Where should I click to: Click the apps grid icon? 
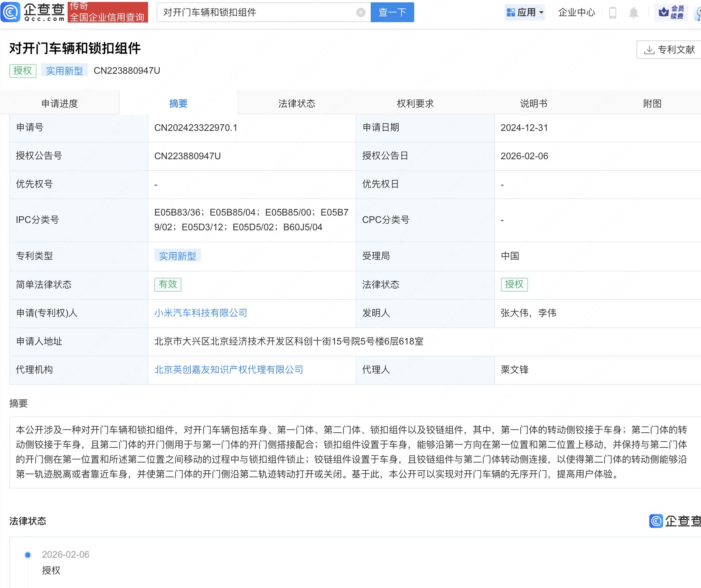coord(511,12)
